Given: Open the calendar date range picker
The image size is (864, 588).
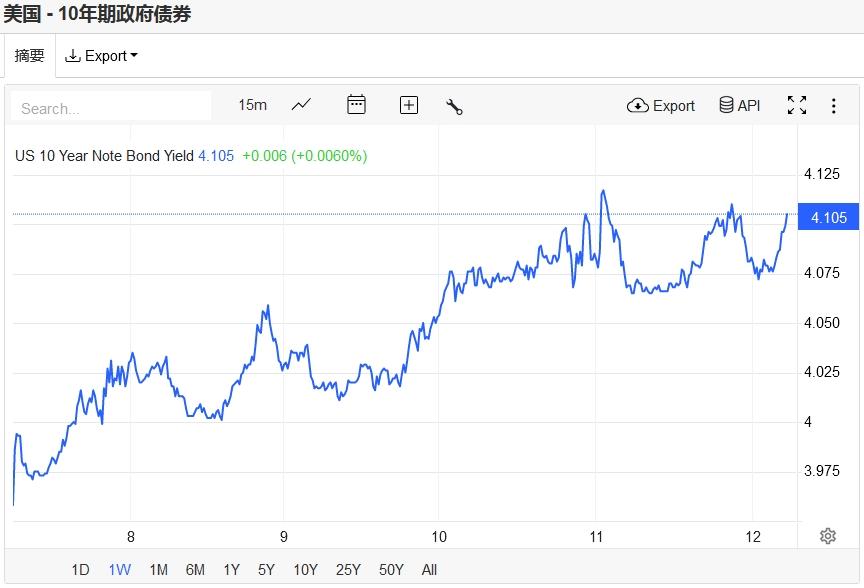Looking at the screenshot, I should (x=356, y=105).
